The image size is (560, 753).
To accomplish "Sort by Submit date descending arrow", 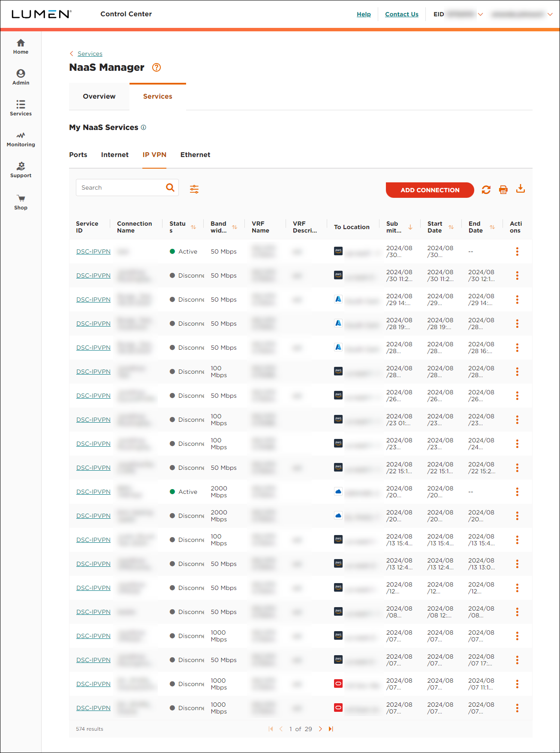I will [x=410, y=227].
